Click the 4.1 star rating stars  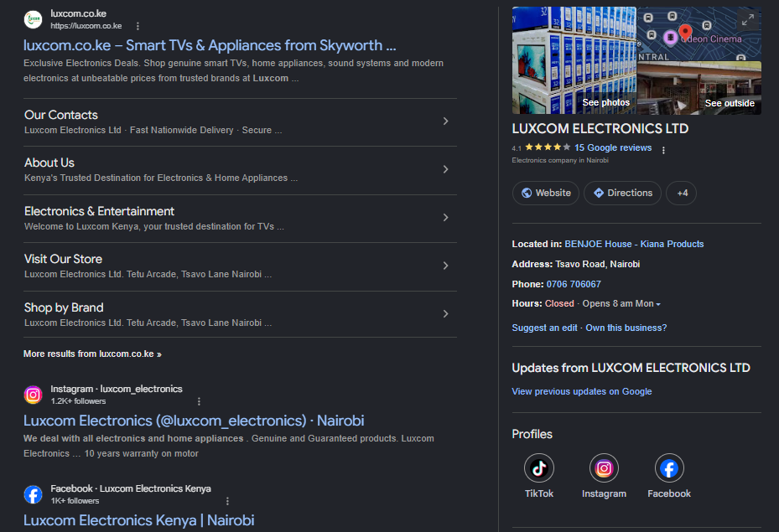548,147
